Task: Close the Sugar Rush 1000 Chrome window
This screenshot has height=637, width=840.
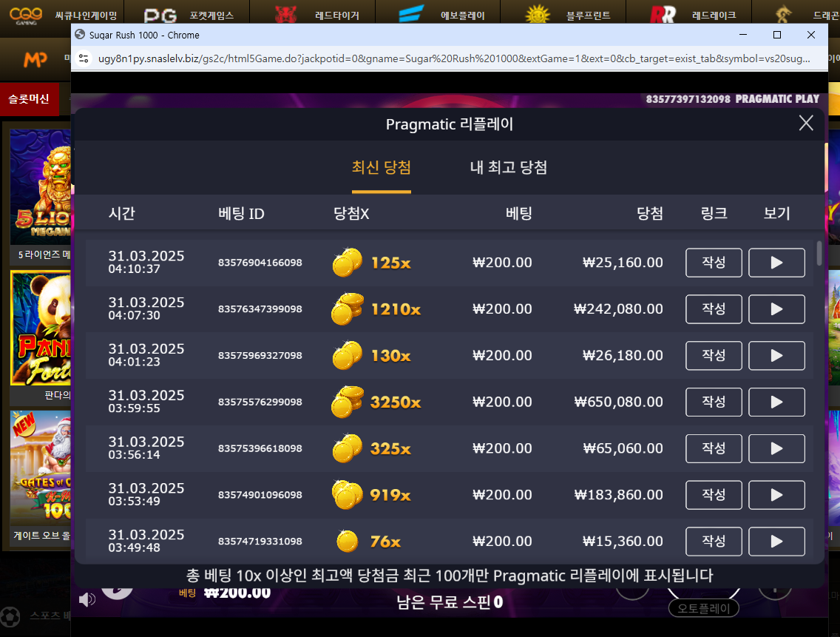Action: [811, 35]
